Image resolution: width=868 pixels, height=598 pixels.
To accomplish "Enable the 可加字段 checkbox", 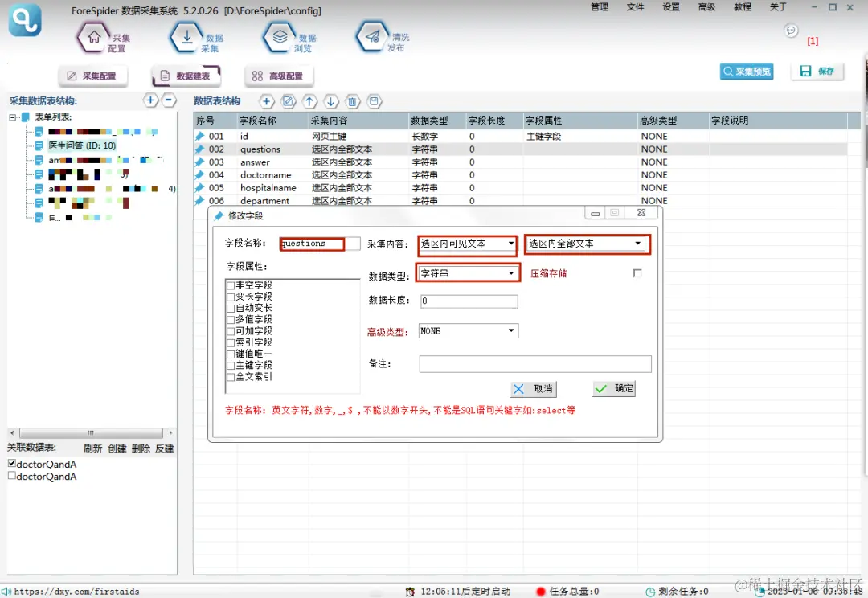I will (x=231, y=331).
